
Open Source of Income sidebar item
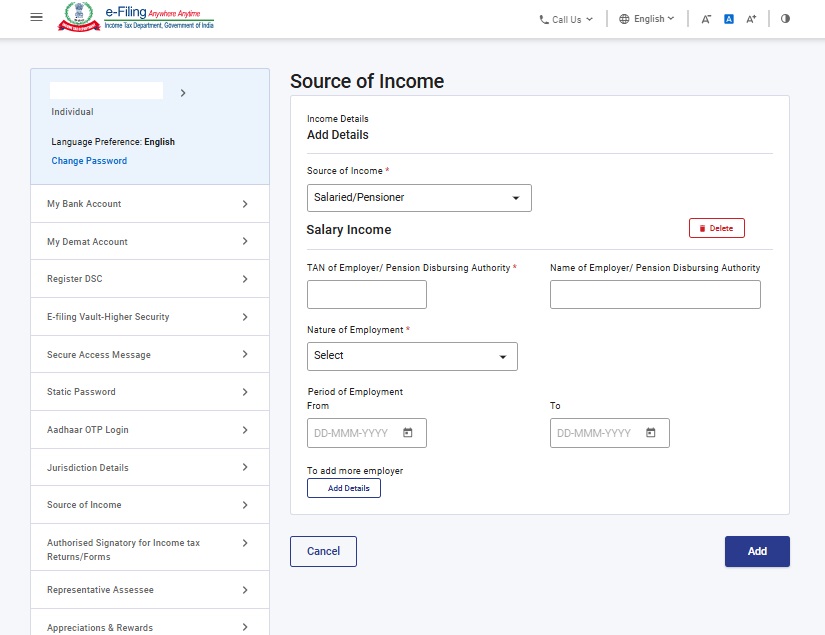(x=150, y=505)
